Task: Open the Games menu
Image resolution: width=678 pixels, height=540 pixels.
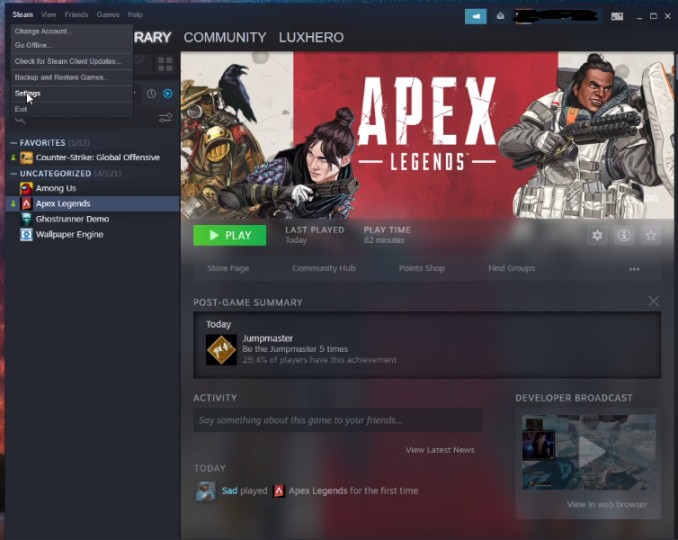Action: [108, 15]
